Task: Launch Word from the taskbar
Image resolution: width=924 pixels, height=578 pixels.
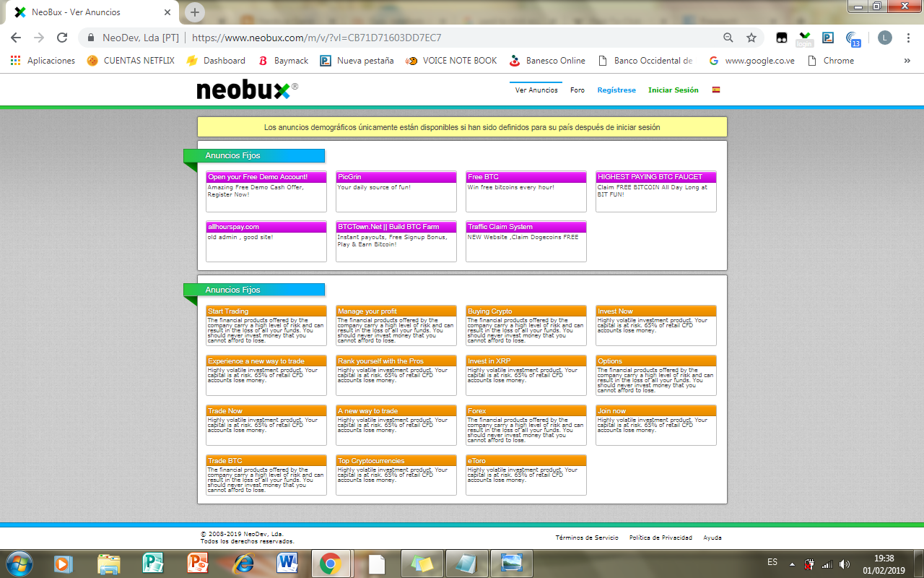Action: pyautogui.click(x=287, y=563)
